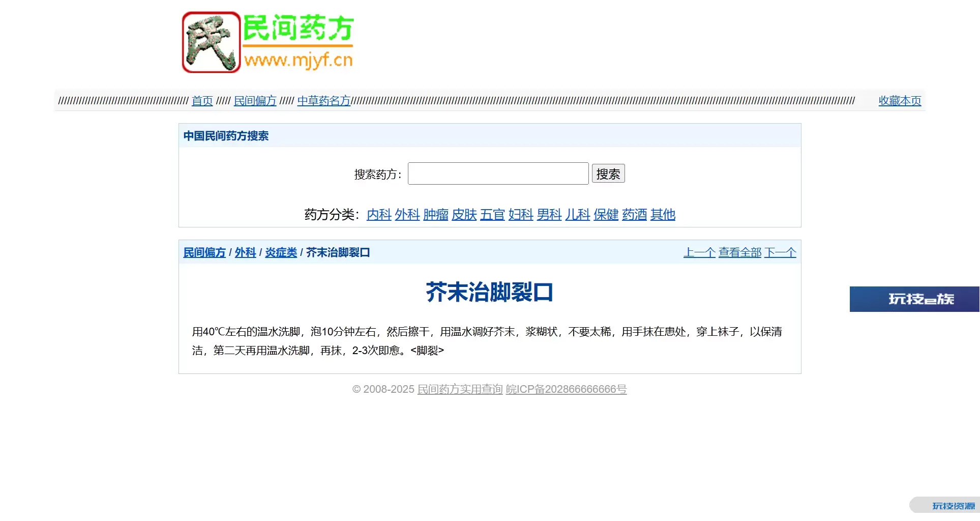Browse the 五官 category
This screenshot has height=521, width=980.
click(x=492, y=215)
